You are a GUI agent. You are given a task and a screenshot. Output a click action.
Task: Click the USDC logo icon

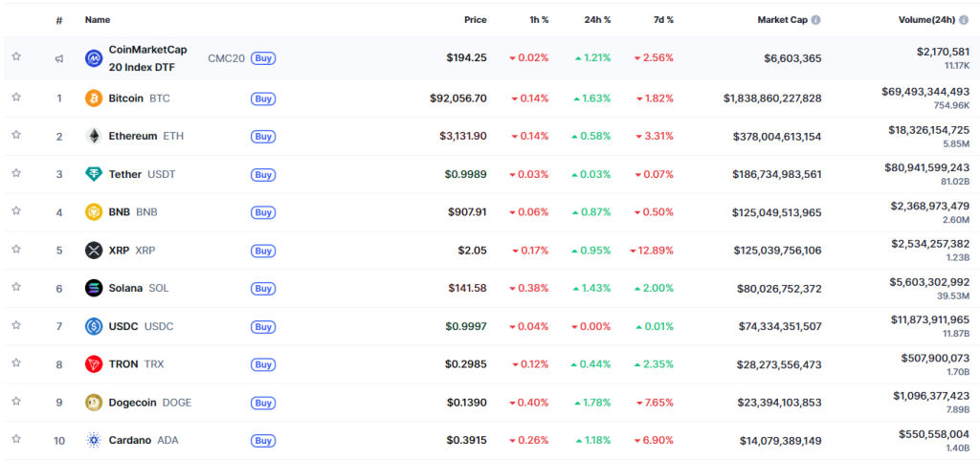click(94, 326)
